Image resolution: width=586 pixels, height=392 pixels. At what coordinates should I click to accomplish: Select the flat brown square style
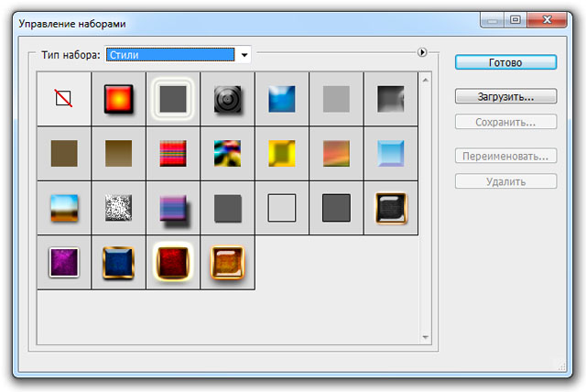click(x=64, y=153)
